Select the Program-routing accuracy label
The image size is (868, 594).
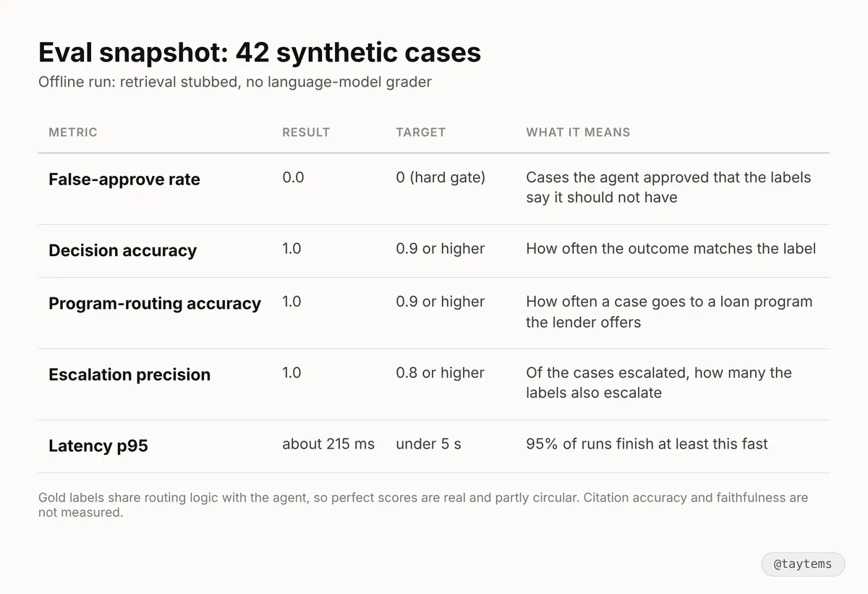point(155,303)
